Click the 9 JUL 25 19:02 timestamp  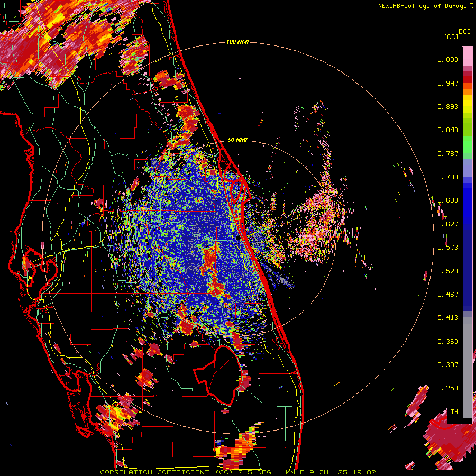click(343, 472)
